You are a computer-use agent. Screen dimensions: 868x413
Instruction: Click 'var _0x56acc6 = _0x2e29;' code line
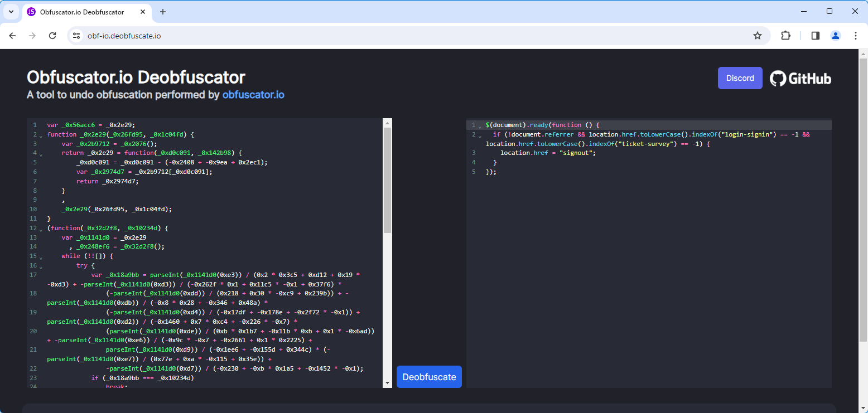tap(91, 125)
